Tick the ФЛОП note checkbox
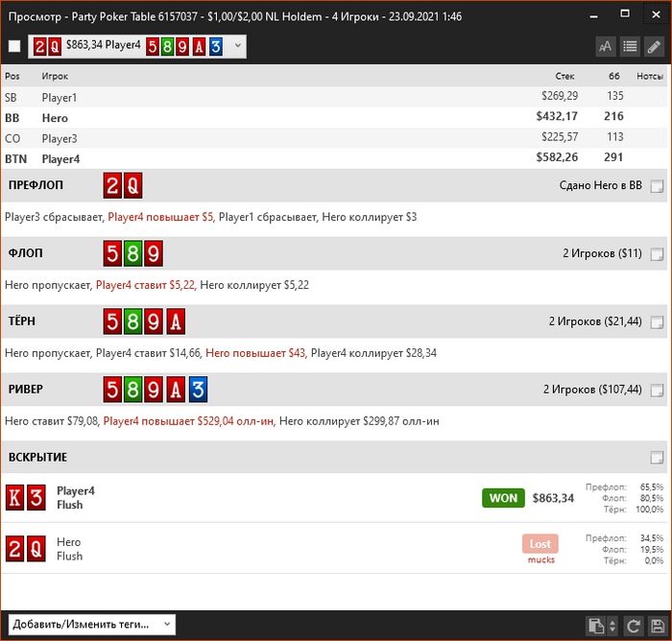This screenshot has width=672, height=641. [x=657, y=253]
